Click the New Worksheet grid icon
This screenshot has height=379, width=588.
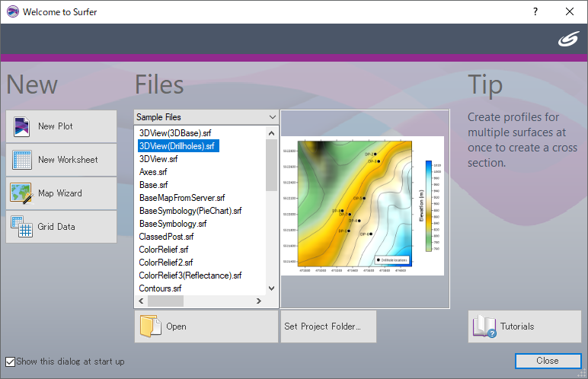(x=22, y=160)
